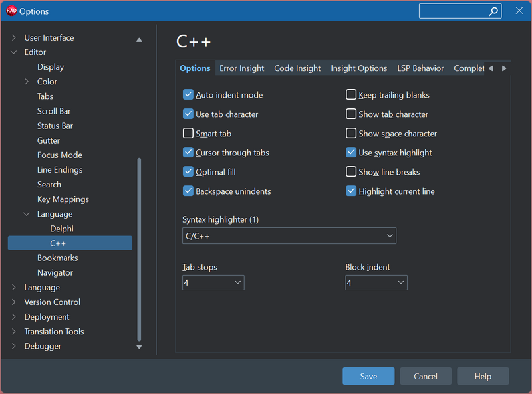Click the Save button
This screenshot has width=532, height=394.
point(368,376)
